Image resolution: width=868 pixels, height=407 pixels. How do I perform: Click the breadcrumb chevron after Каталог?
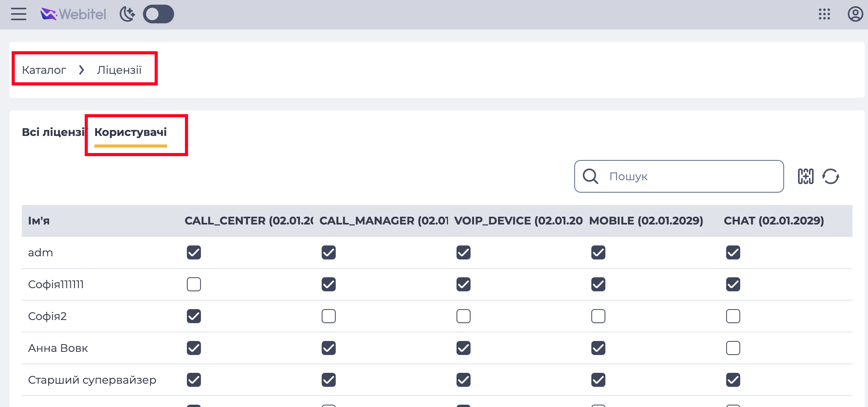pyautogui.click(x=82, y=70)
